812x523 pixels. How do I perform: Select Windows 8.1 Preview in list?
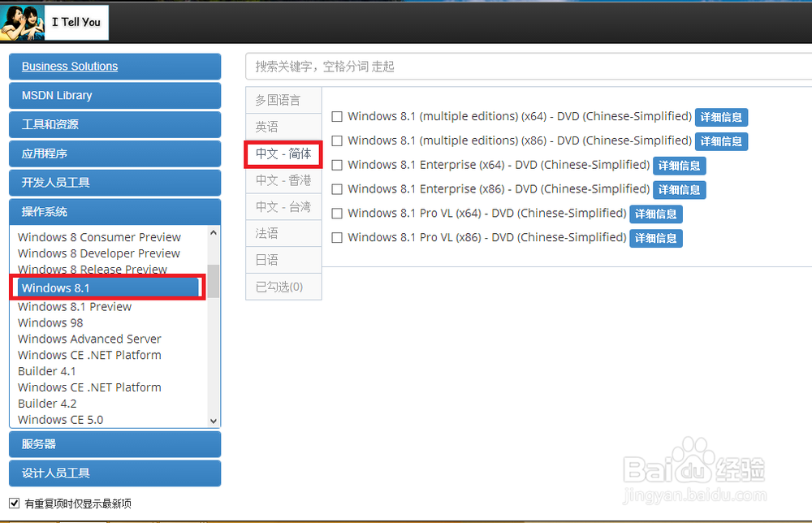75,306
